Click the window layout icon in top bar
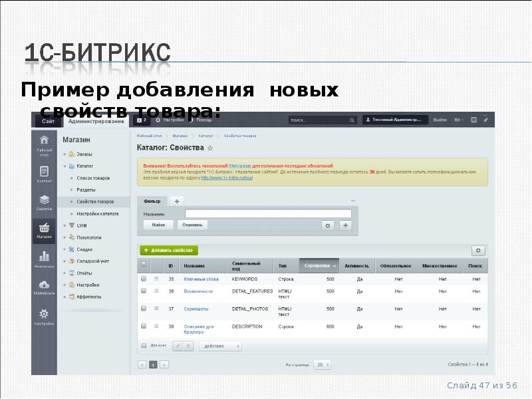The height and width of the screenshot is (399, 532). point(474,120)
